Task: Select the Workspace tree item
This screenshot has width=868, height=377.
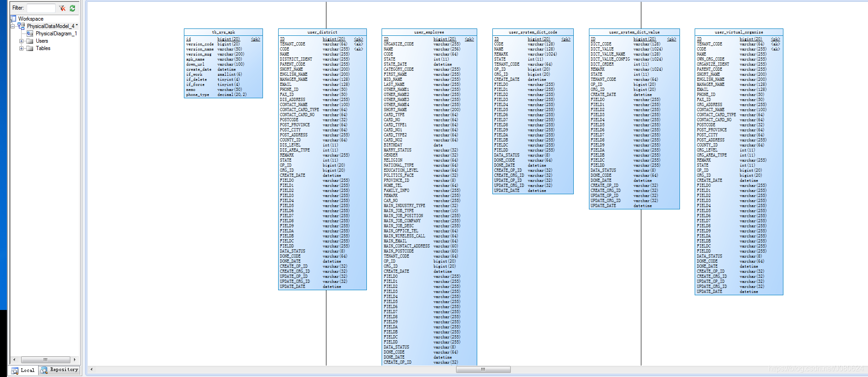Action: pyautogui.click(x=31, y=19)
